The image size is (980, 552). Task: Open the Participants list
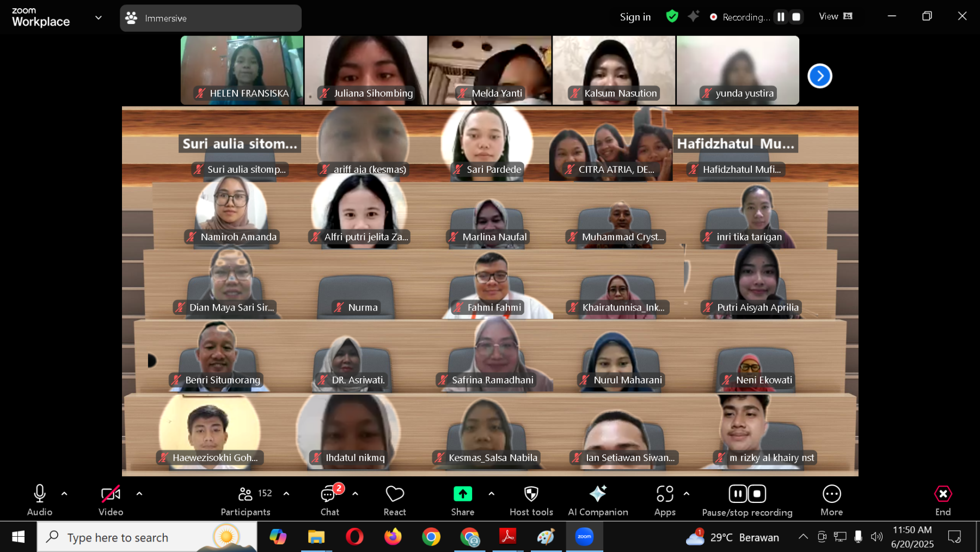click(246, 494)
